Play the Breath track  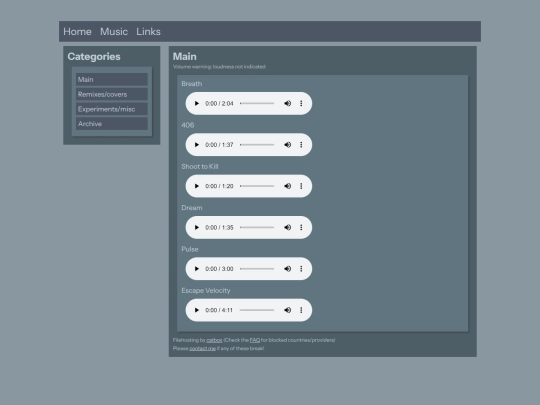(x=197, y=103)
